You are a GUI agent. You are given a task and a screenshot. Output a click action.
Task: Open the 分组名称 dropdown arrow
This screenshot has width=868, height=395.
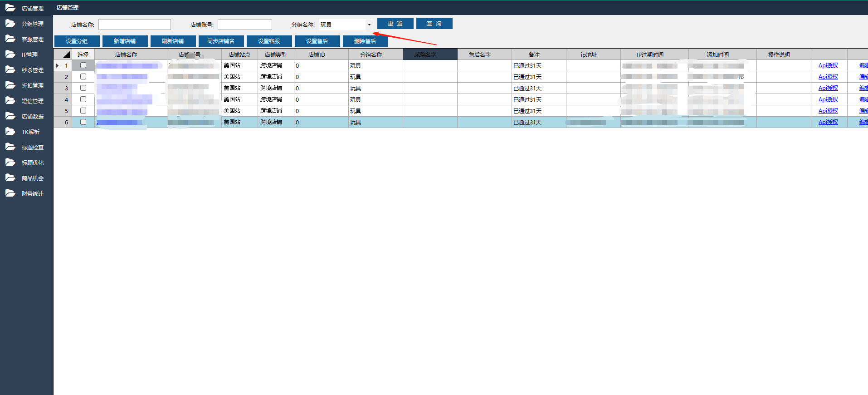pyautogui.click(x=369, y=25)
